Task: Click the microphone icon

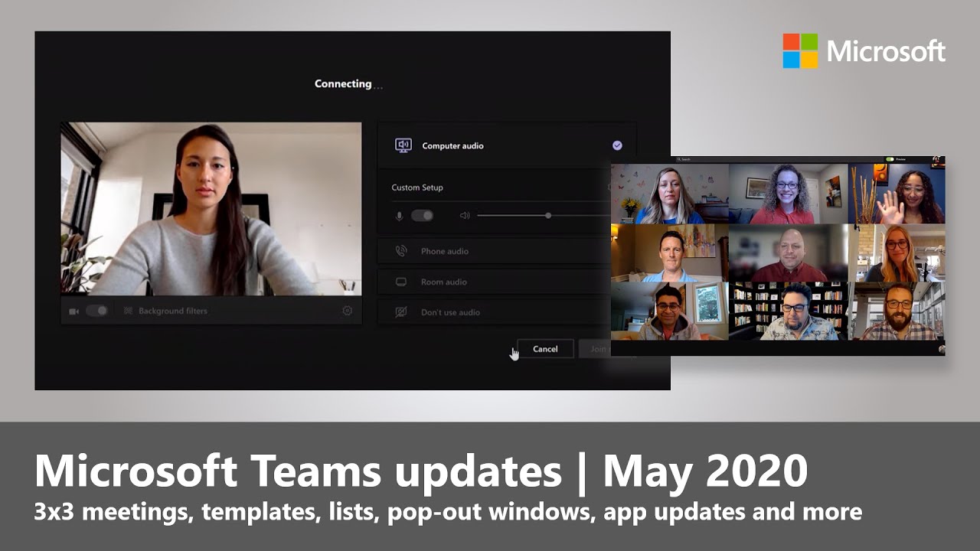Action: click(399, 216)
